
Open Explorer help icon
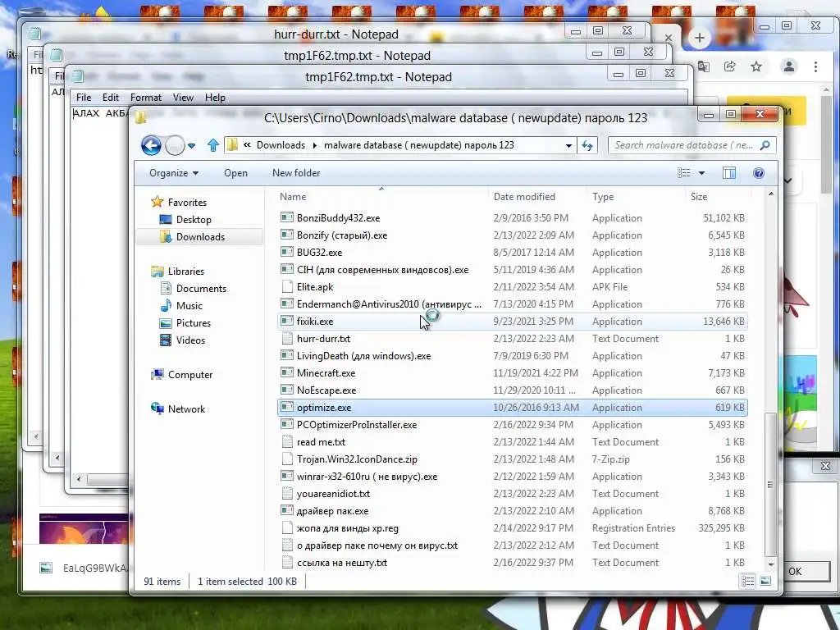(x=758, y=173)
